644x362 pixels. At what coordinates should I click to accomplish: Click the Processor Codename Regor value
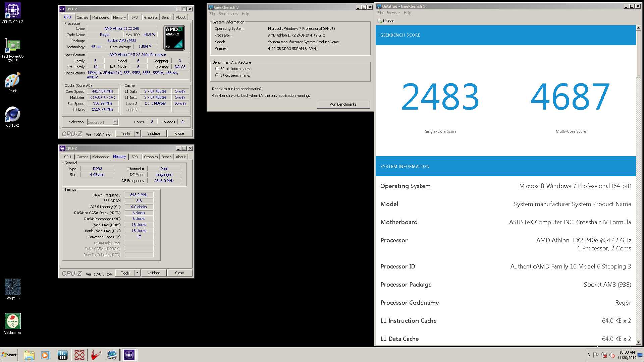tap(623, 303)
